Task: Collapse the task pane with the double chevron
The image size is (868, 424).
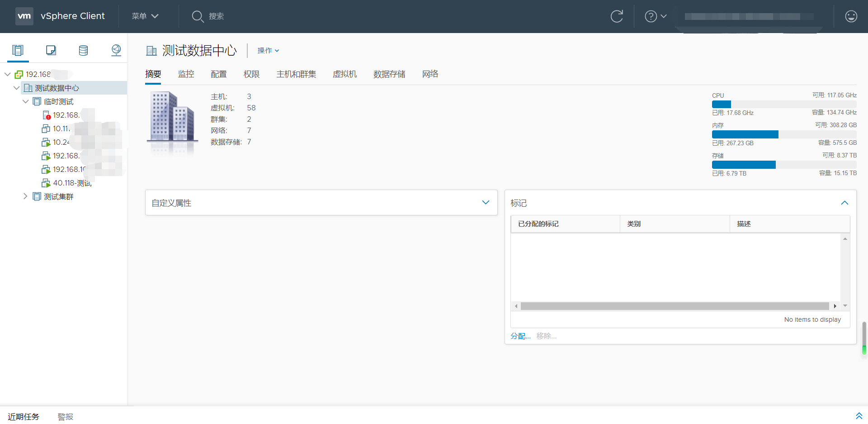Action: (859, 416)
